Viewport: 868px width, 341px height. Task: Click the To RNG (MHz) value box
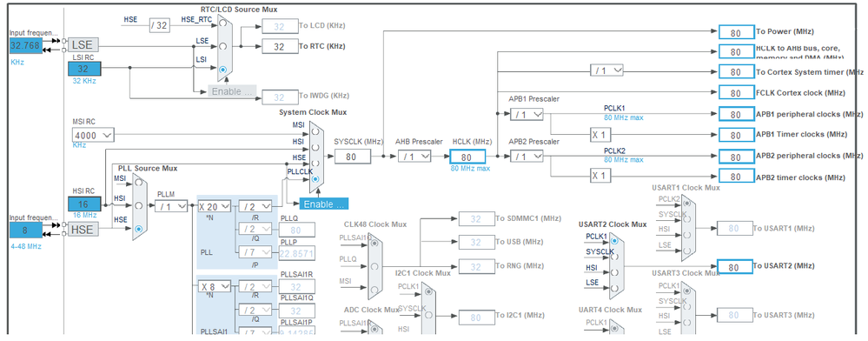[x=477, y=267]
